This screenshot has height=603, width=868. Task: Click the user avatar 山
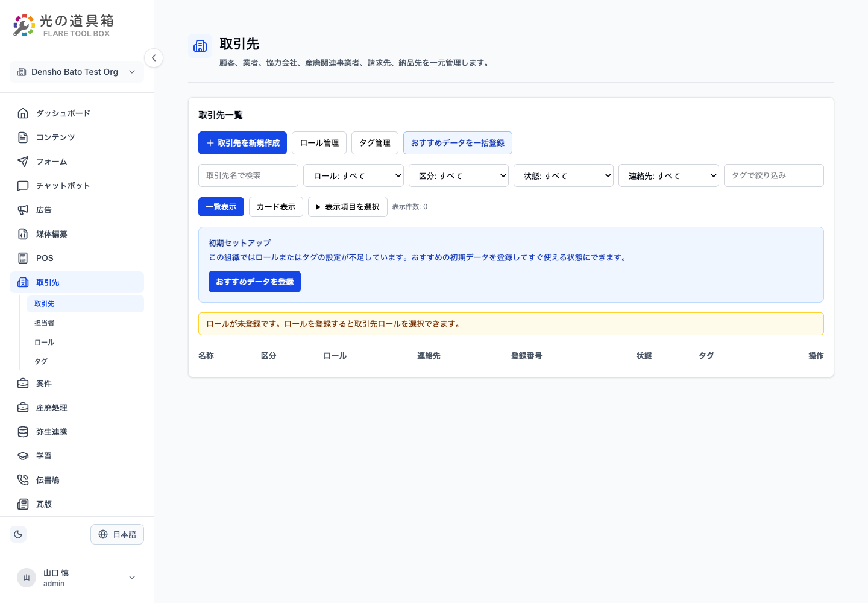[27, 578]
